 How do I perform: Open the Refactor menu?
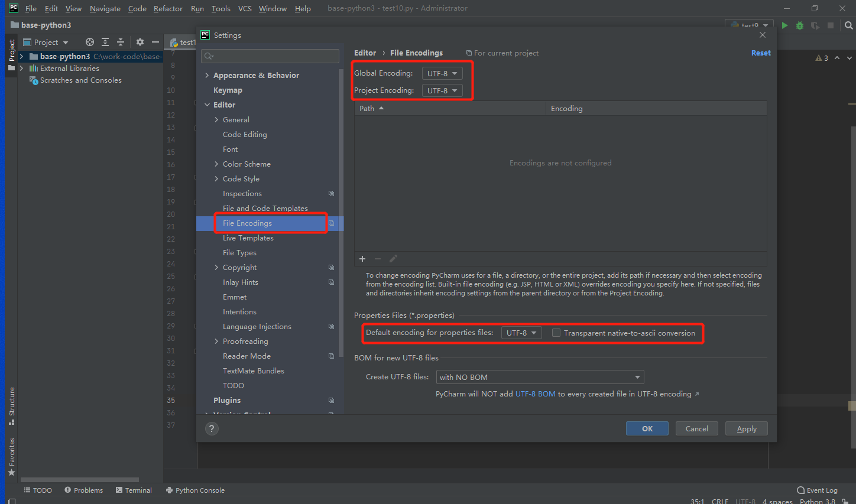(x=168, y=8)
